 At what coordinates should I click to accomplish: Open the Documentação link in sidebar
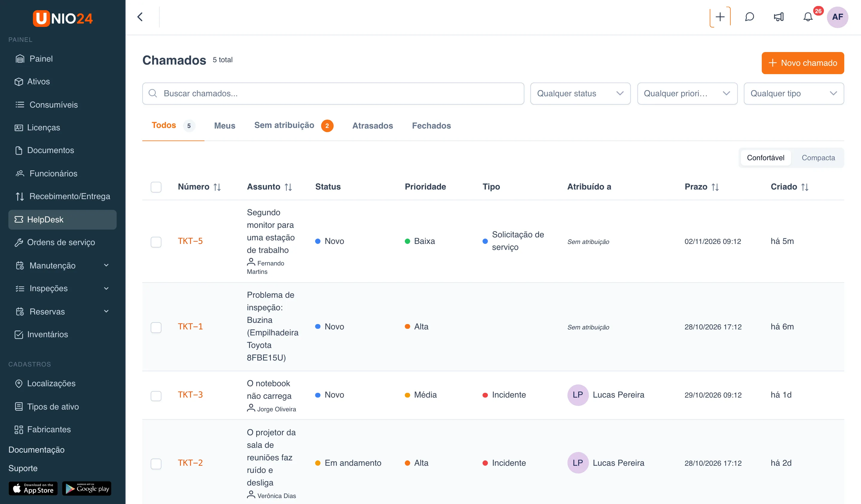tap(36, 450)
